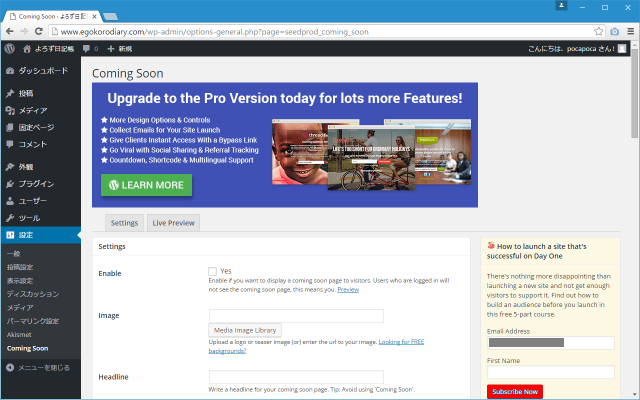Open Akismet submenu item
The image size is (640, 400).
coord(19,334)
